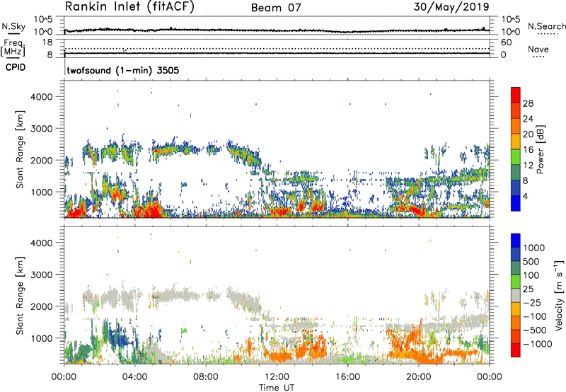Click the '-500' tick on Velocity colorbar
This screenshot has height=392, width=566.
535,330
